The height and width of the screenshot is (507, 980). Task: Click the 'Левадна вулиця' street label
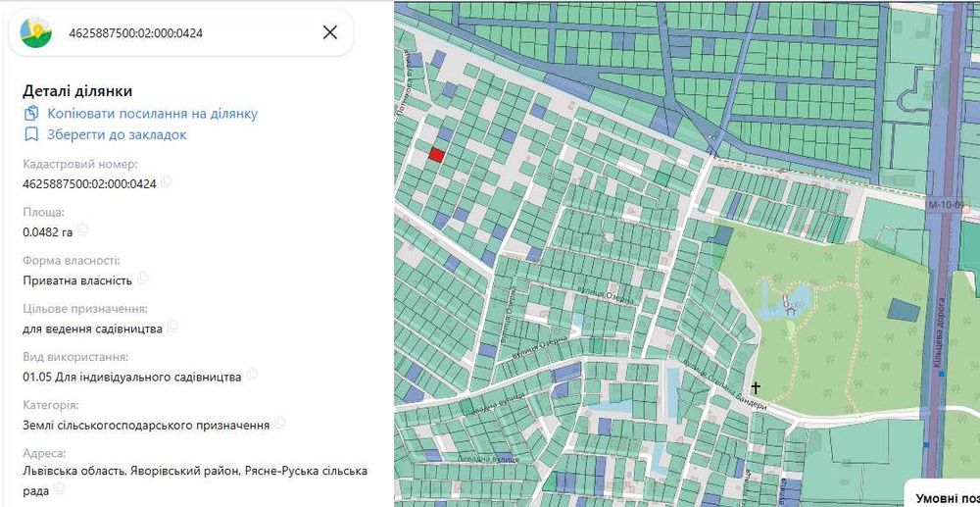coord(489,458)
